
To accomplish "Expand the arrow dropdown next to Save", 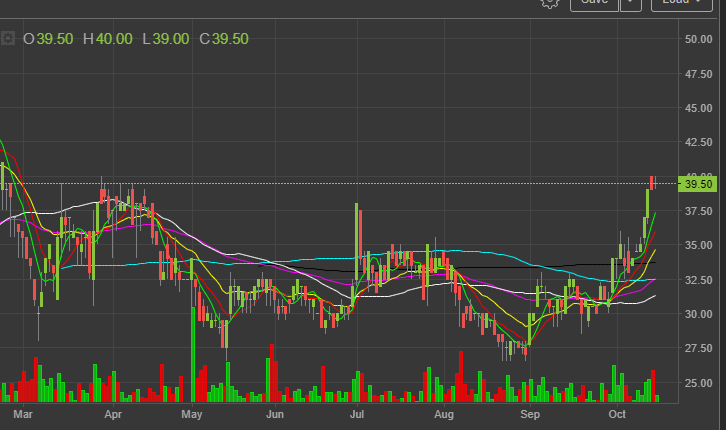I will pos(631,4).
